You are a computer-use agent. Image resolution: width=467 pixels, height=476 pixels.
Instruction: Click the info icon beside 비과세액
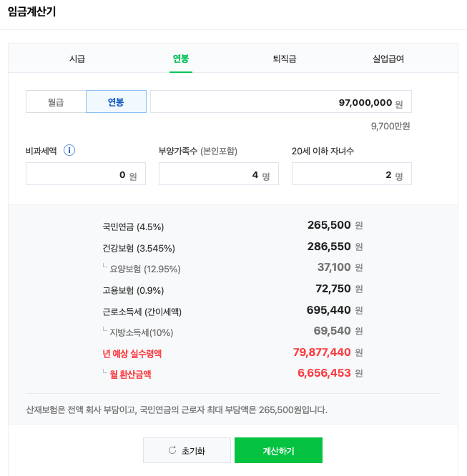69,151
